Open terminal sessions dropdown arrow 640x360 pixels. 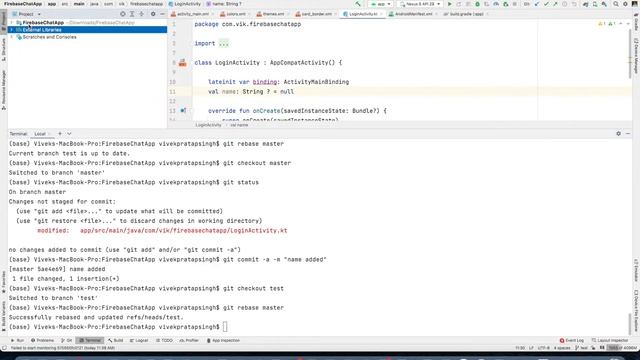pos(69,134)
